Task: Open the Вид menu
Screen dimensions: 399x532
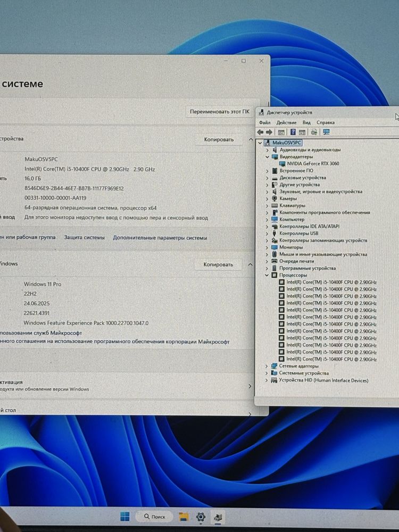Action: click(306, 122)
